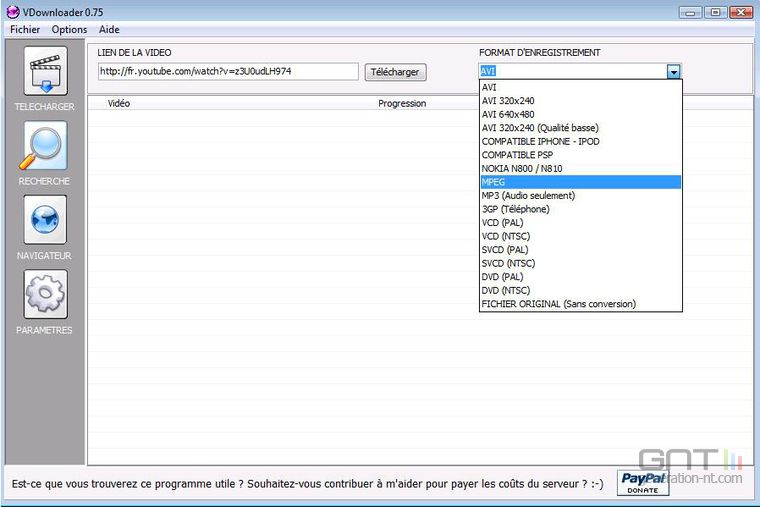Select AVI in the format list

[581, 87]
